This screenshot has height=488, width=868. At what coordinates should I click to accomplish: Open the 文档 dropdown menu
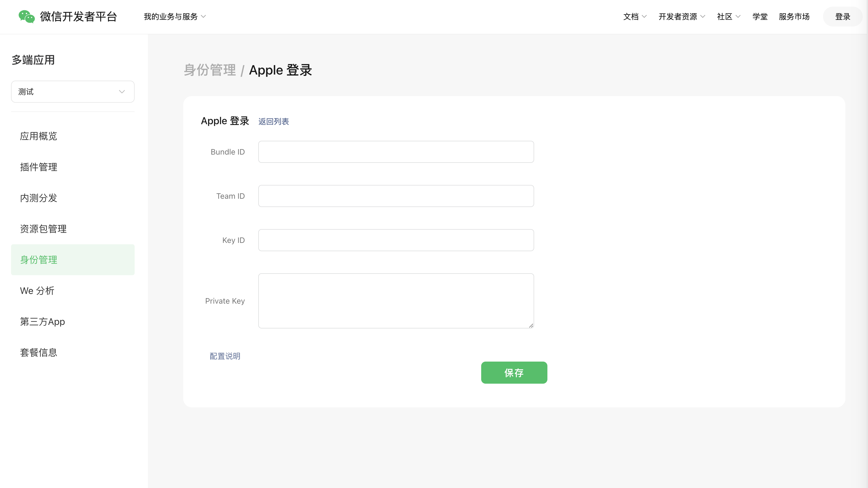tap(635, 17)
